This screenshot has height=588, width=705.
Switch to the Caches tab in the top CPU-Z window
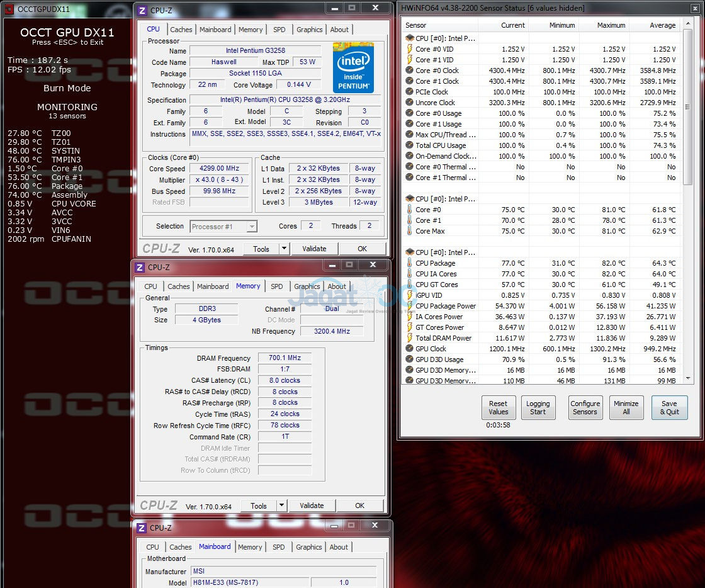tap(181, 30)
